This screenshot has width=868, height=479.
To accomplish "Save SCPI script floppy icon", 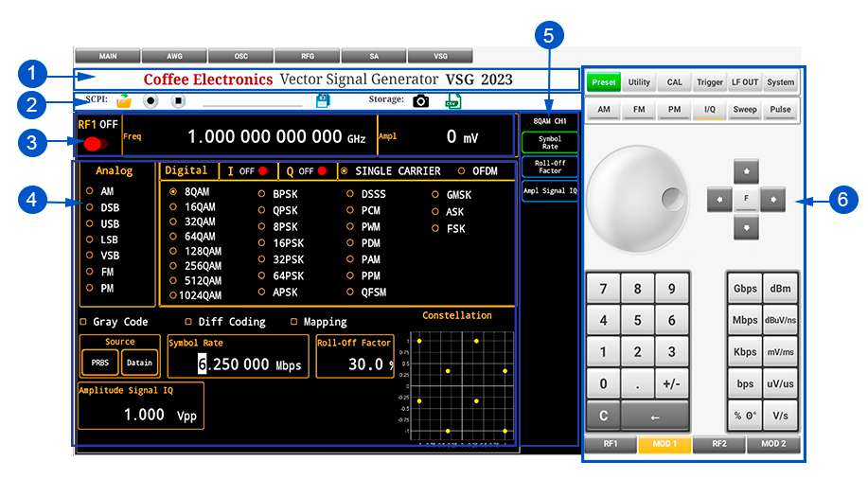I will click(323, 100).
